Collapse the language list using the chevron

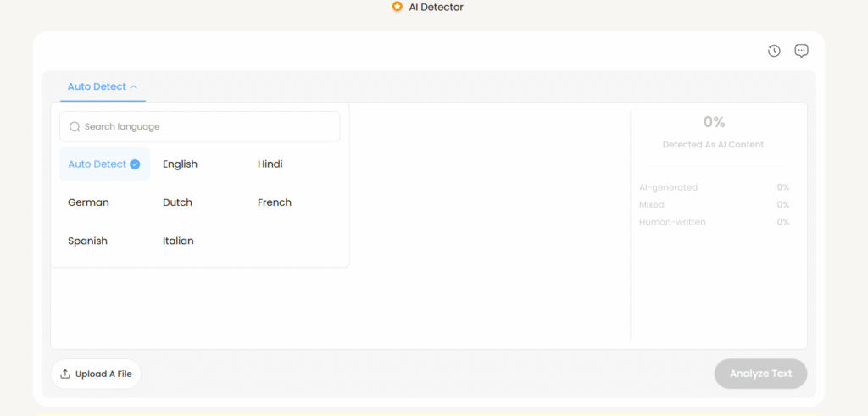[x=134, y=86]
